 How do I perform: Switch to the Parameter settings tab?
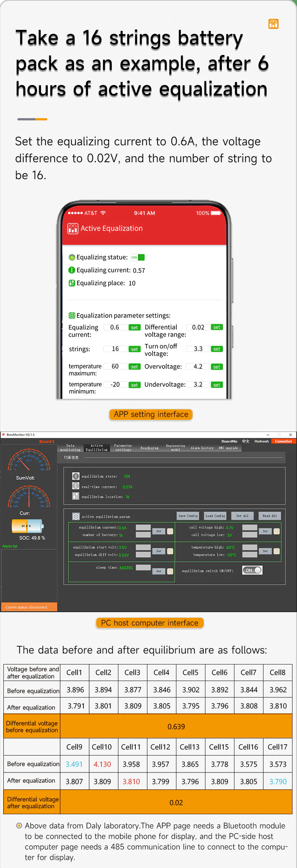pos(123,447)
